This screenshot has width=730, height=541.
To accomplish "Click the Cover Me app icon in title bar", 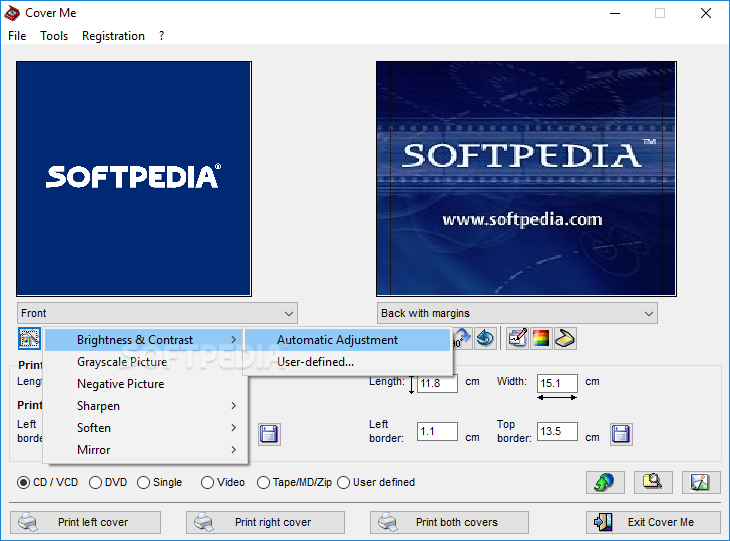I will pos(12,13).
